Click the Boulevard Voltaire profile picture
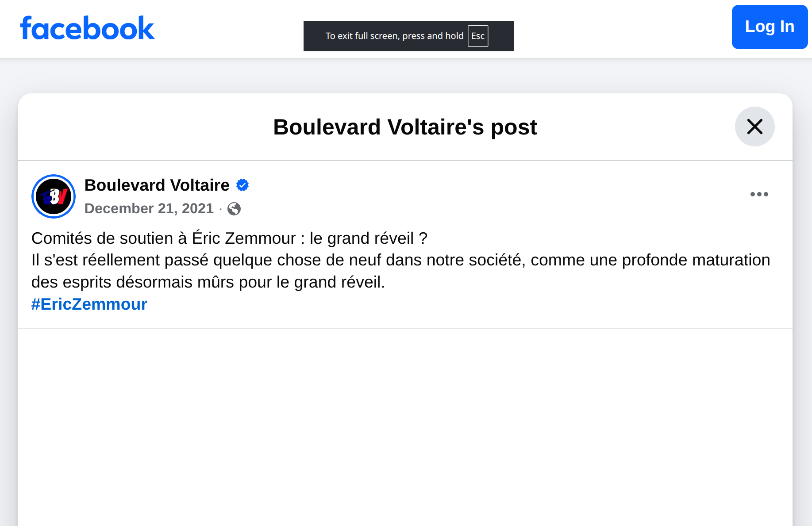This screenshot has width=812, height=526. tap(54, 196)
